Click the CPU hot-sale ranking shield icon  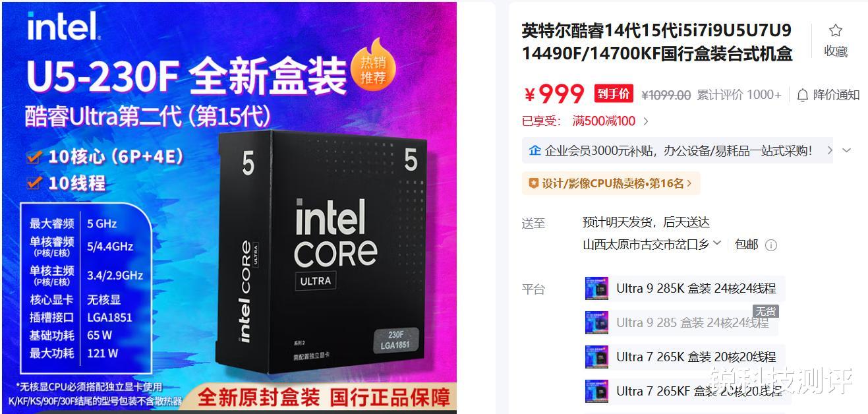pyautogui.click(x=534, y=183)
